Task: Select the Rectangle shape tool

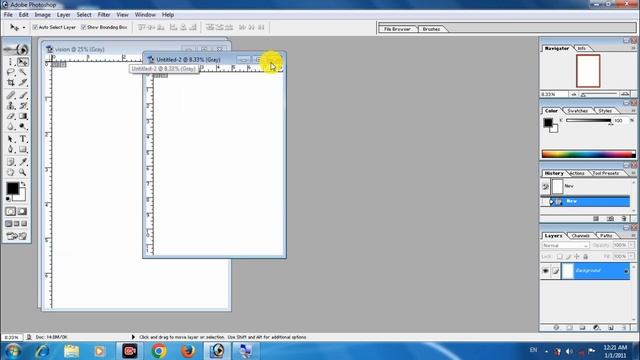Action: (x=23, y=149)
